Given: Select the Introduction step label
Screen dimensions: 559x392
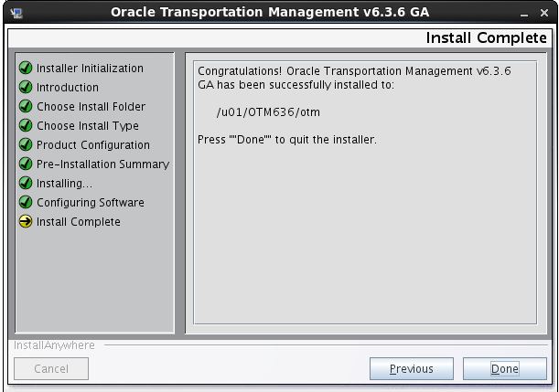Looking at the screenshot, I should pyautogui.click(x=68, y=87).
